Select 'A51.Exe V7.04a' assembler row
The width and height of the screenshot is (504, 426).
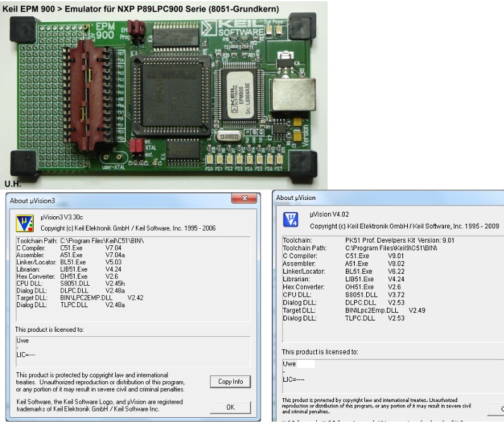click(x=71, y=255)
